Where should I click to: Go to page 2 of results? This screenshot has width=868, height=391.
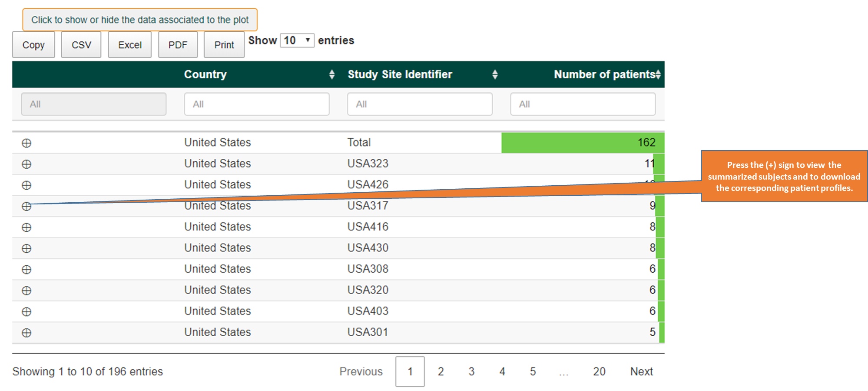point(441,371)
